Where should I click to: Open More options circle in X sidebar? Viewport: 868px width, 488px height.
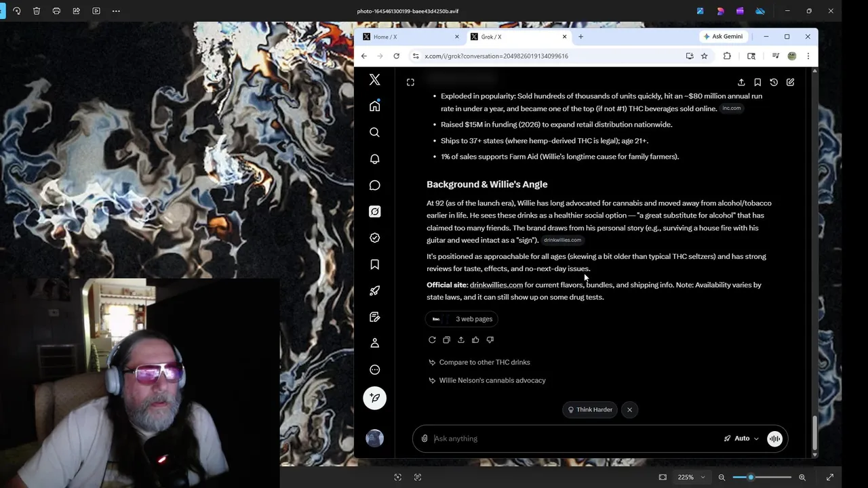pos(374,370)
